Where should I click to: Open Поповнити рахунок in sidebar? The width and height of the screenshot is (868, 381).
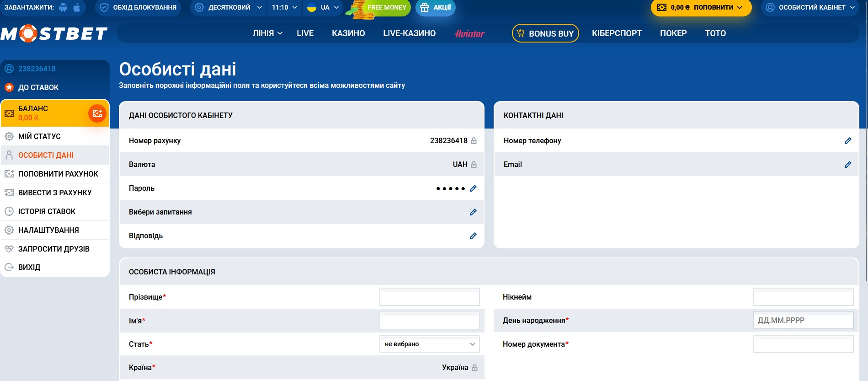[55, 174]
